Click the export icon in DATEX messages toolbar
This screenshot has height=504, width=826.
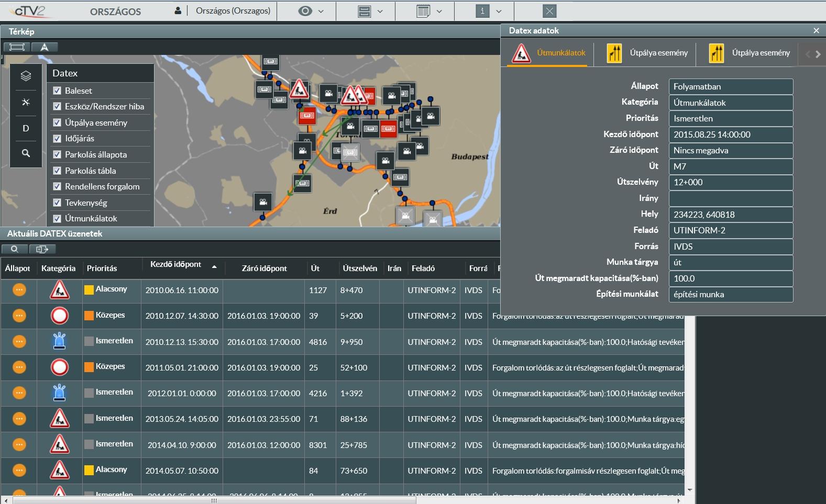coord(42,249)
